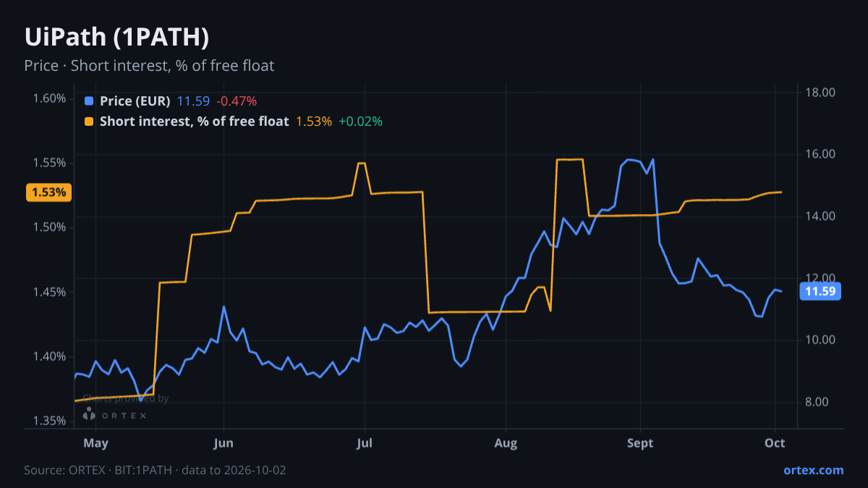Image resolution: width=868 pixels, height=488 pixels.
Task: Click the orange 1.53% left axis badge
Action: click(x=48, y=192)
